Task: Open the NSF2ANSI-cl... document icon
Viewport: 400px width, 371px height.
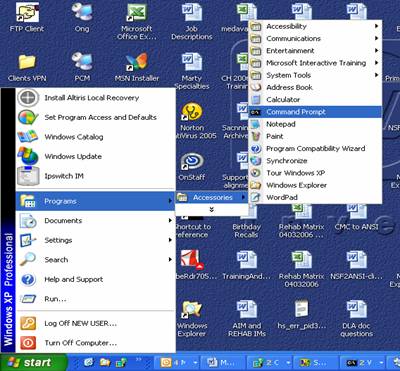Action: (x=356, y=265)
